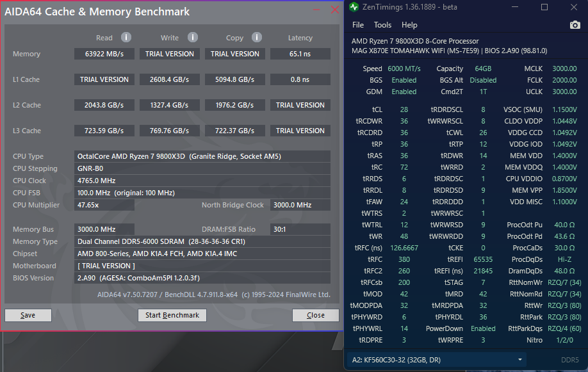Image resolution: width=588 pixels, height=372 pixels.
Task: Click the Save button in AIDA64
Action: point(28,315)
